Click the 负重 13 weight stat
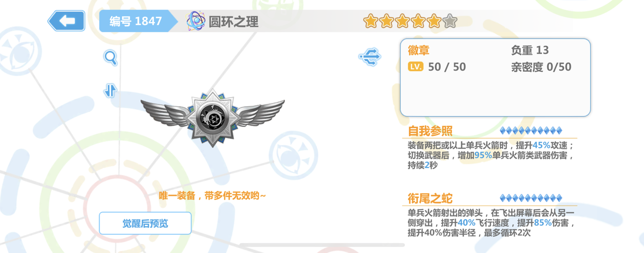This screenshot has height=253, width=644. click(530, 50)
